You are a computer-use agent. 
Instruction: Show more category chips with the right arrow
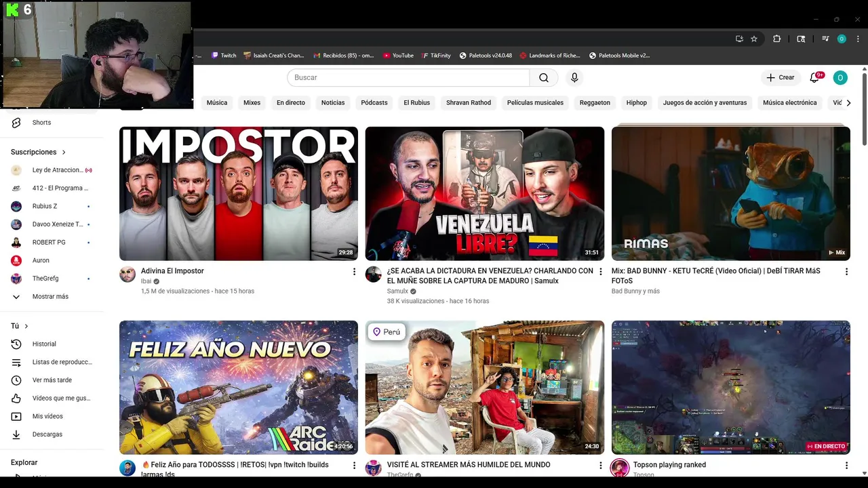click(848, 103)
